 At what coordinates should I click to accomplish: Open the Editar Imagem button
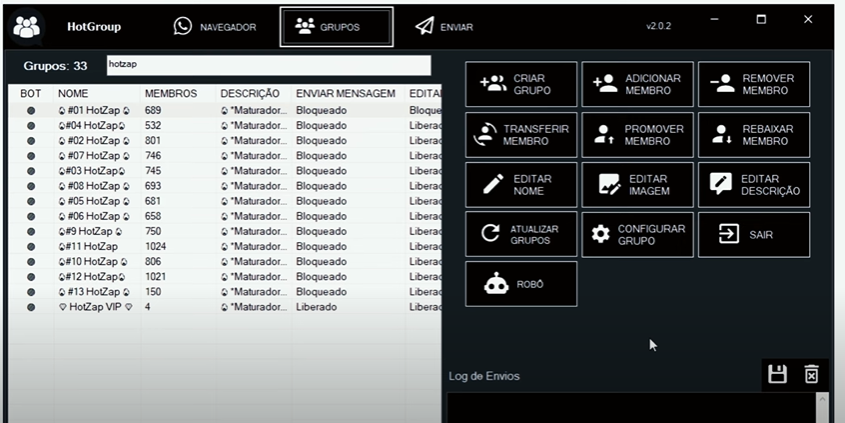(x=638, y=185)
